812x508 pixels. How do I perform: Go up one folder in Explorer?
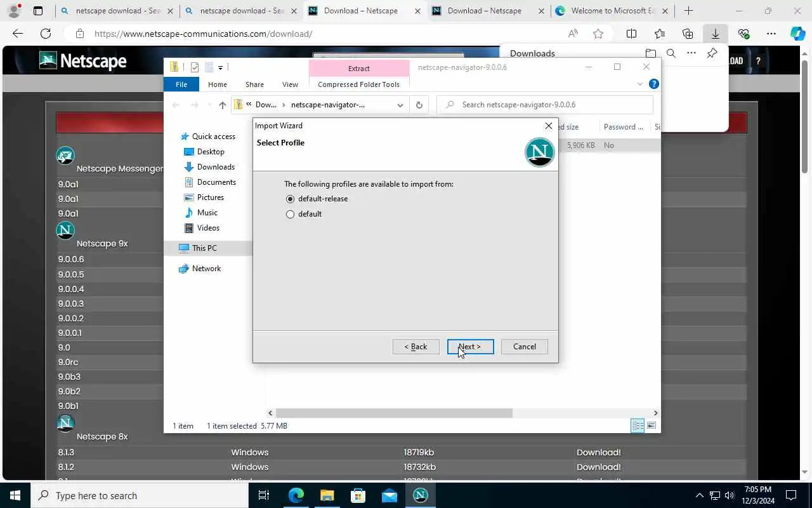[222, 105]
